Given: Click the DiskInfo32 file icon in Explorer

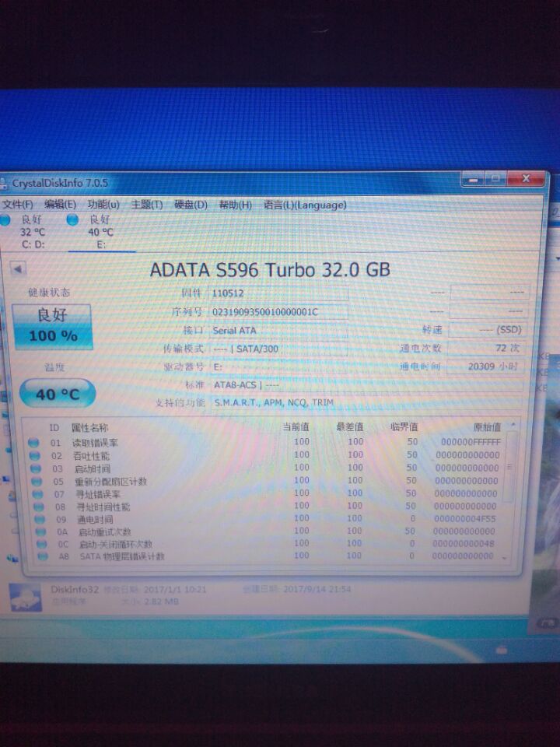Looking at the screenshot, I should [x=26, y=597].
